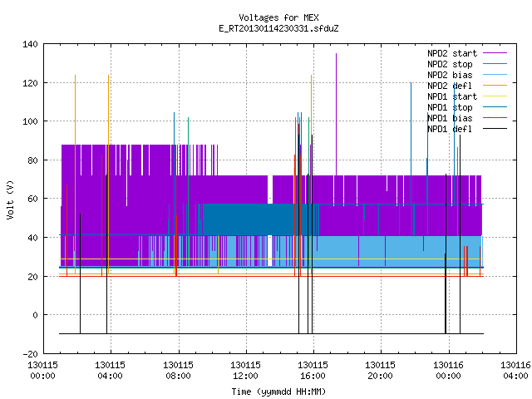Click the 'NPD1 start' legend label
Image resolution: width=532 pixels, height=399 pixels.
pos(452,96)
